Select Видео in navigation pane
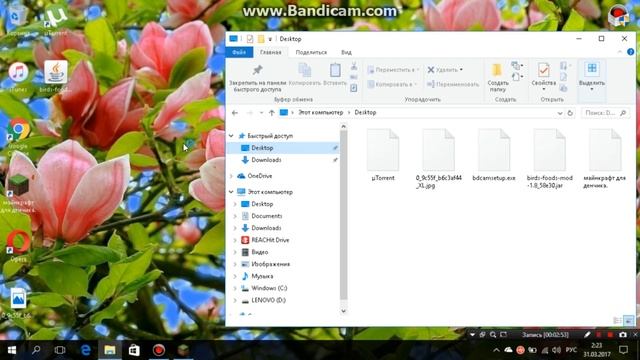Screen dimensions: 640x360 (260, 252)
